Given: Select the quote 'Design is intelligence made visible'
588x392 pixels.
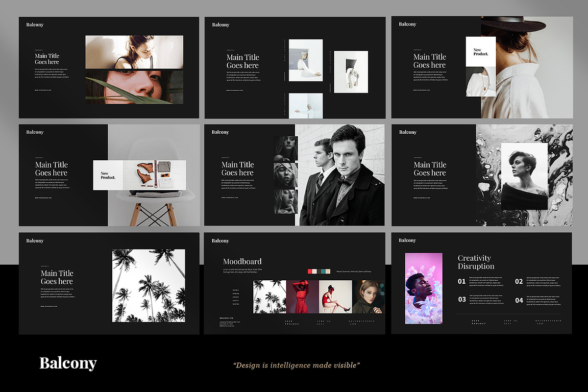Looking at the screenshot, I should (297, 365).
